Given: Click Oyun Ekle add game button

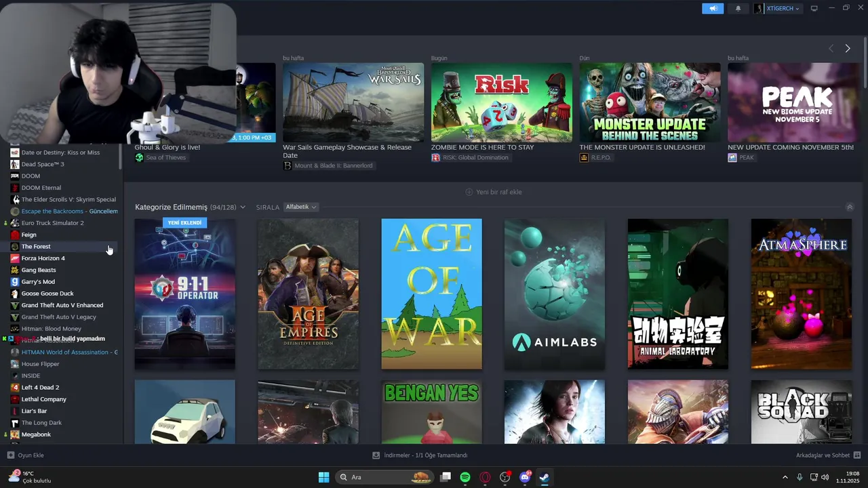Looking at the screenshot, I should pyautogui.click(x=25, y=455).
